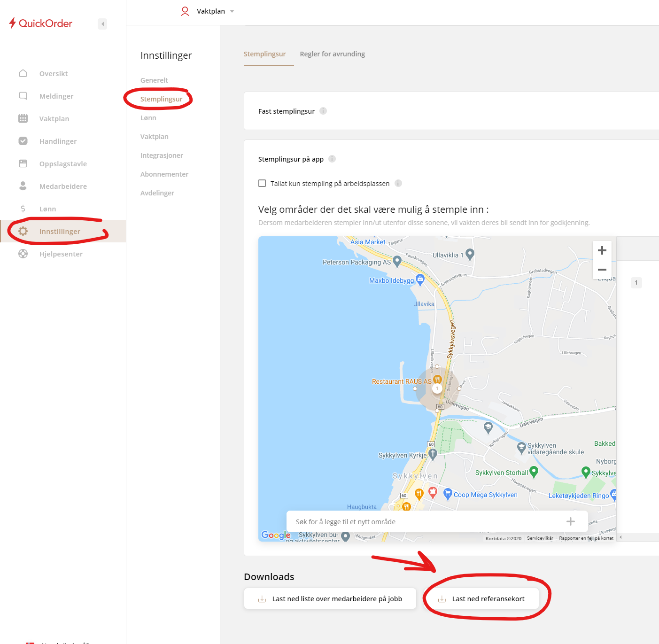
Task: Zoom out on the map
Action: coord(602,270)
